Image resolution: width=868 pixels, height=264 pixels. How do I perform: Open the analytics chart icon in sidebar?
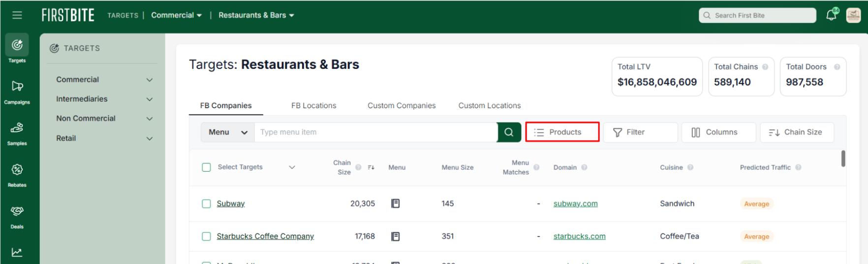[x=17, y=252]
